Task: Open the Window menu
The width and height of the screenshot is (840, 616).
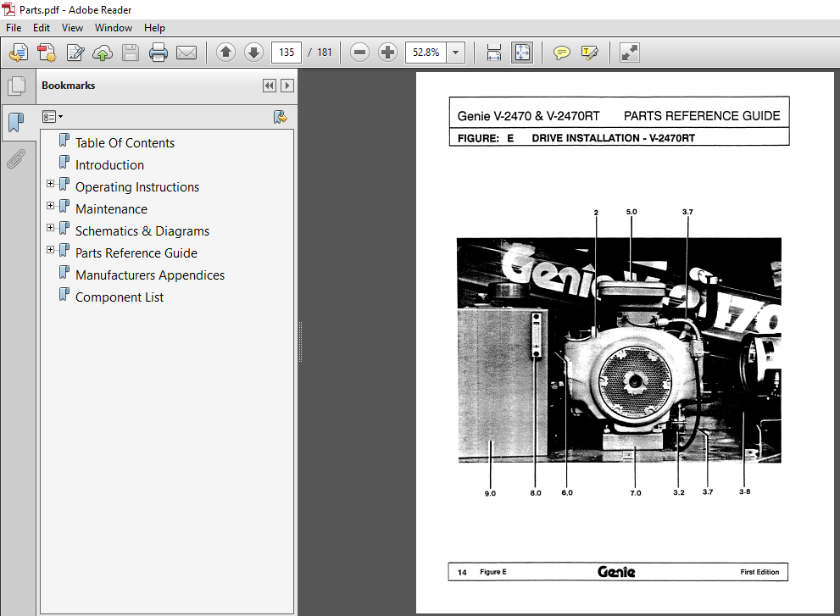Action: tap(114, 28)
